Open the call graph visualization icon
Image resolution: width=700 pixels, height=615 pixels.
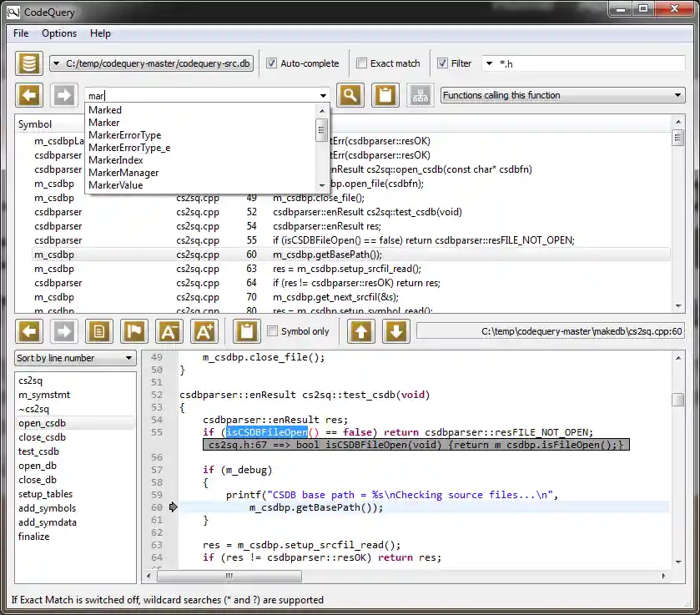pyautogui.click(x=420, y=95)
